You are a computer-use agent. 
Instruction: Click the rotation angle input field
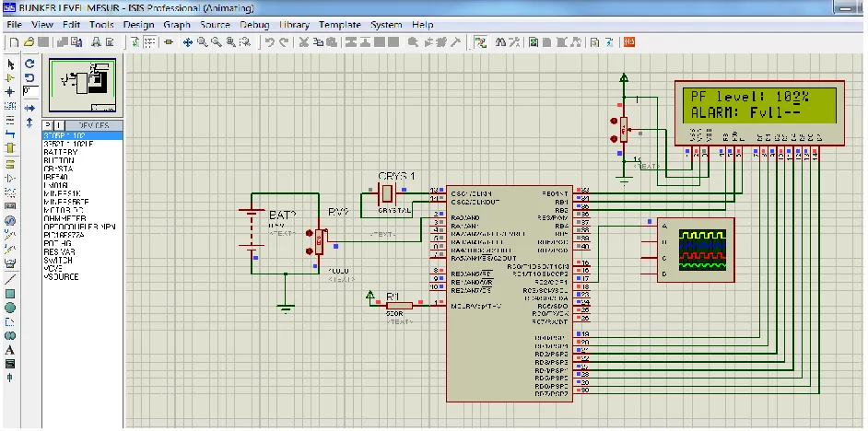click(30, 91)
